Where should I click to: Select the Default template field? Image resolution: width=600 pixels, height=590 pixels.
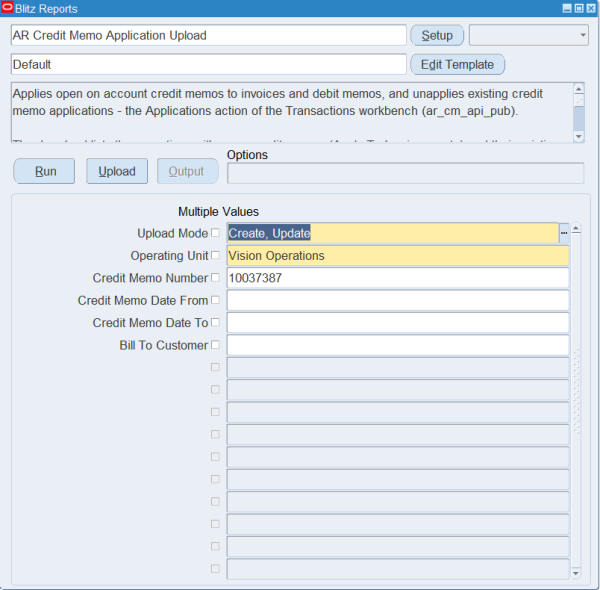pos(209,64)
